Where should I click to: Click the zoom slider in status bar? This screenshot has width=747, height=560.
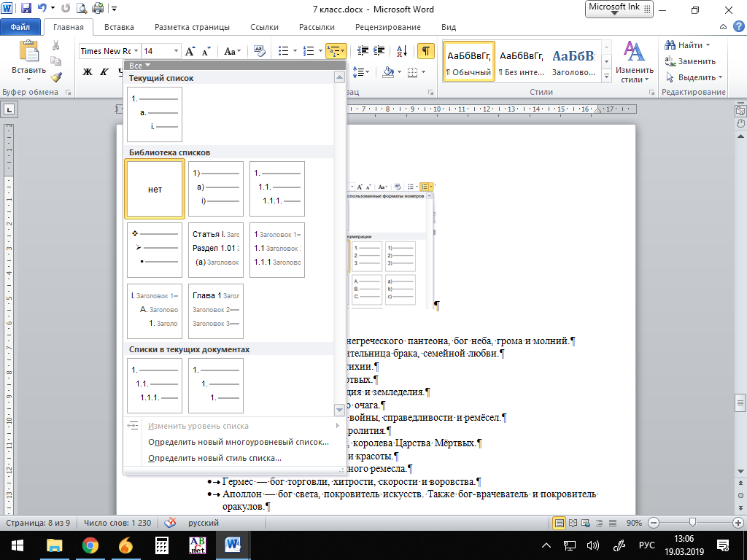692,523
